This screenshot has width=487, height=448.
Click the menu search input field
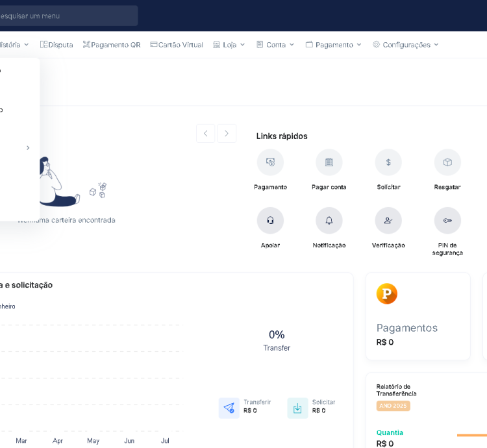point(65,16)
